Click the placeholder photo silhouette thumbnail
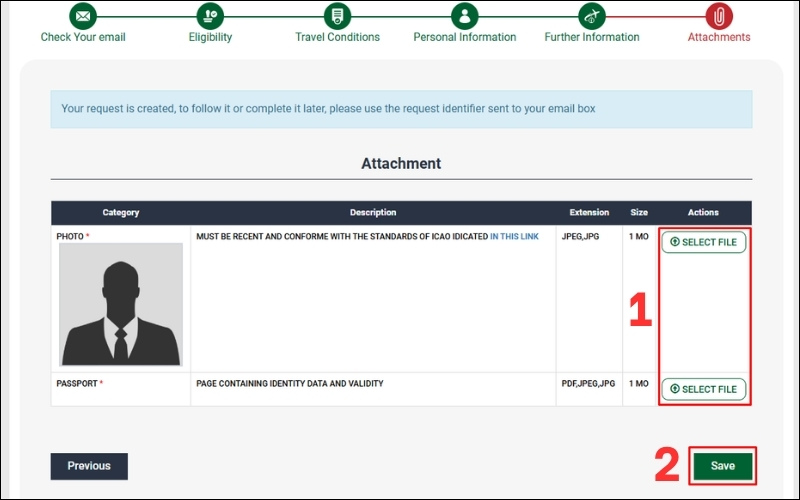Screen dimensions: 800x500 (121, 305)
